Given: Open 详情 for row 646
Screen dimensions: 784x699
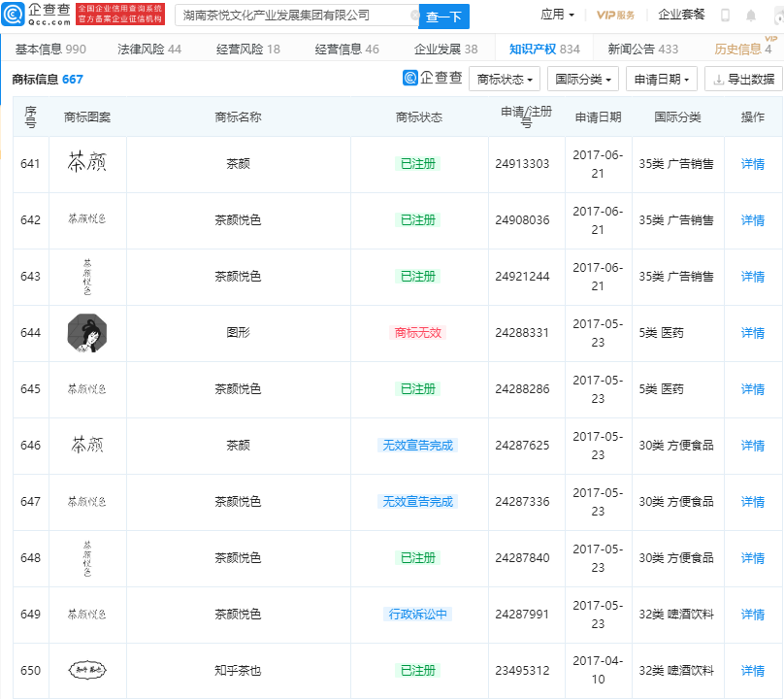Looking at the screenshot, I should coord(753,446).
